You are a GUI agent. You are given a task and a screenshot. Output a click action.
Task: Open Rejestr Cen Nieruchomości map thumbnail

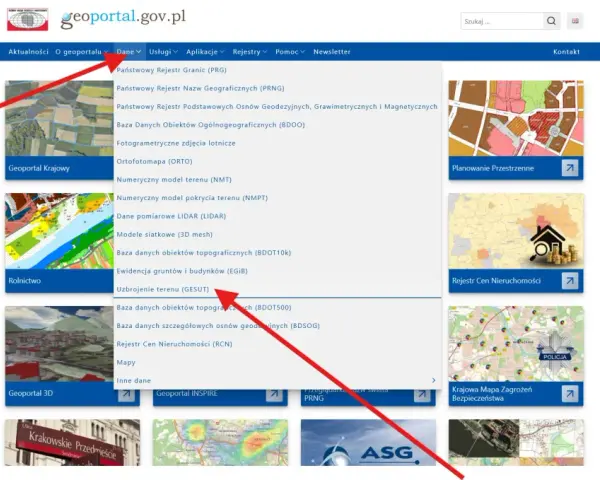pyautogui.click(x=516, y=231)
